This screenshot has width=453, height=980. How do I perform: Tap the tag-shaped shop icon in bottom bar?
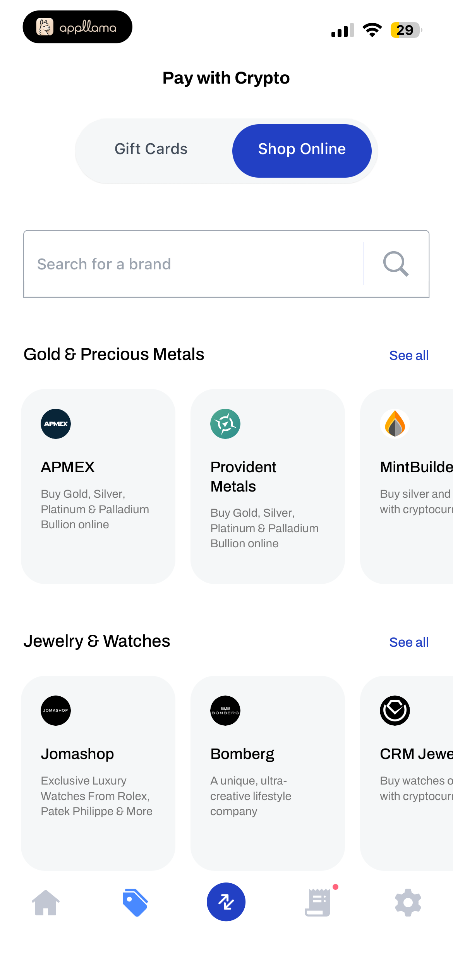coord(135,902)
